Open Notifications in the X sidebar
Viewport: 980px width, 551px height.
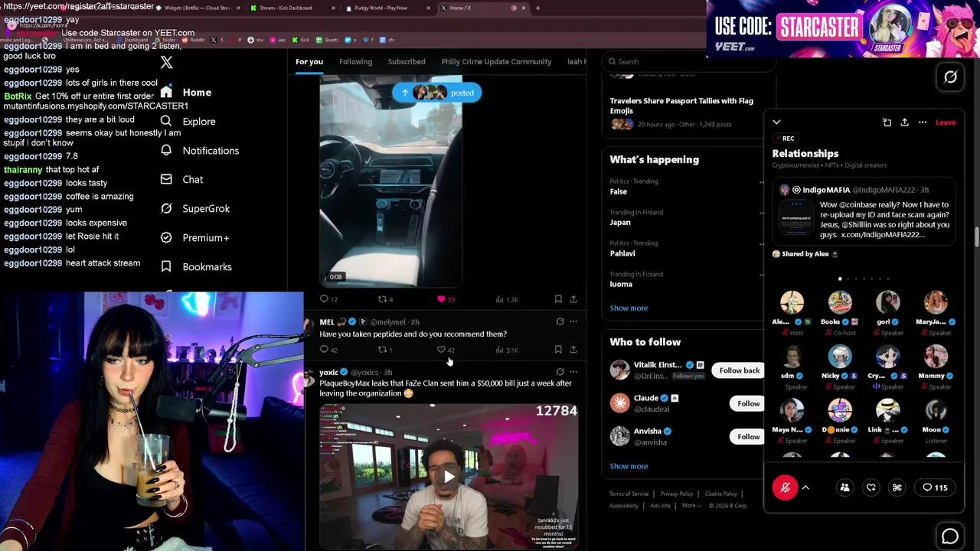[x=199, y=150]
